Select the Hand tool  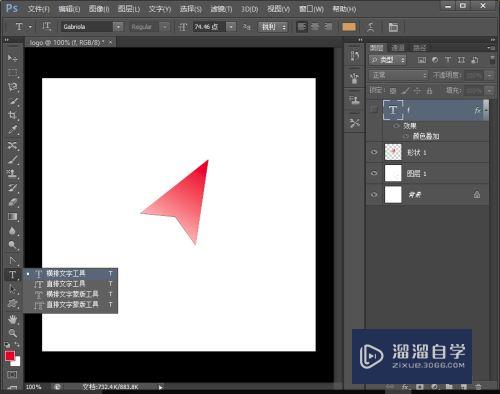12,319
